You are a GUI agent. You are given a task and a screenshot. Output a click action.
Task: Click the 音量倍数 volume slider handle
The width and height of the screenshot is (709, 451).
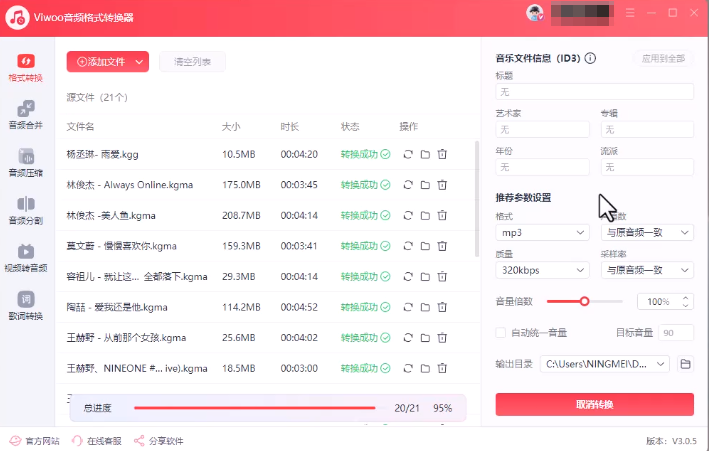point(584,301)
